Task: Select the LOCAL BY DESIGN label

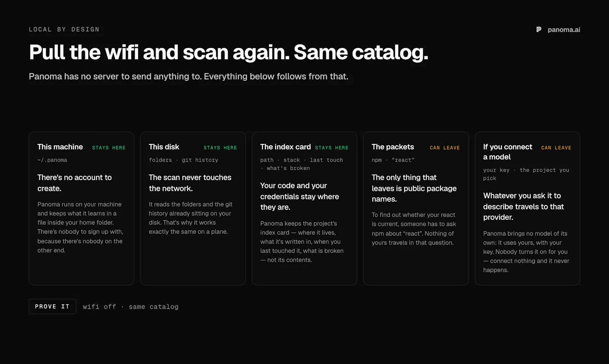Action: (x=64, y=29)
